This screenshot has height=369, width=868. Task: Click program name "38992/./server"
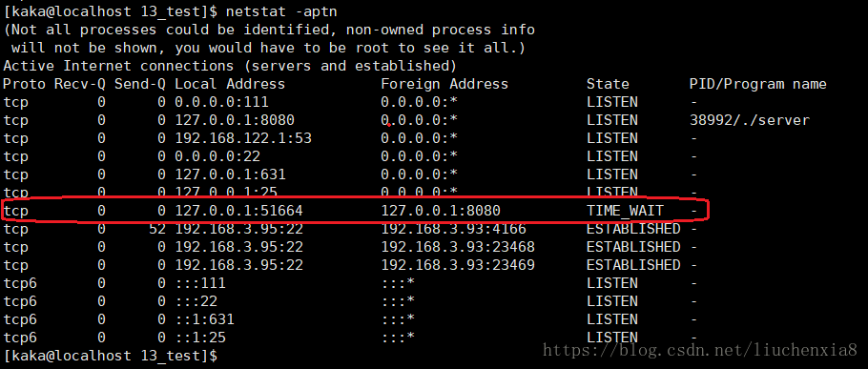click(750, 120)
